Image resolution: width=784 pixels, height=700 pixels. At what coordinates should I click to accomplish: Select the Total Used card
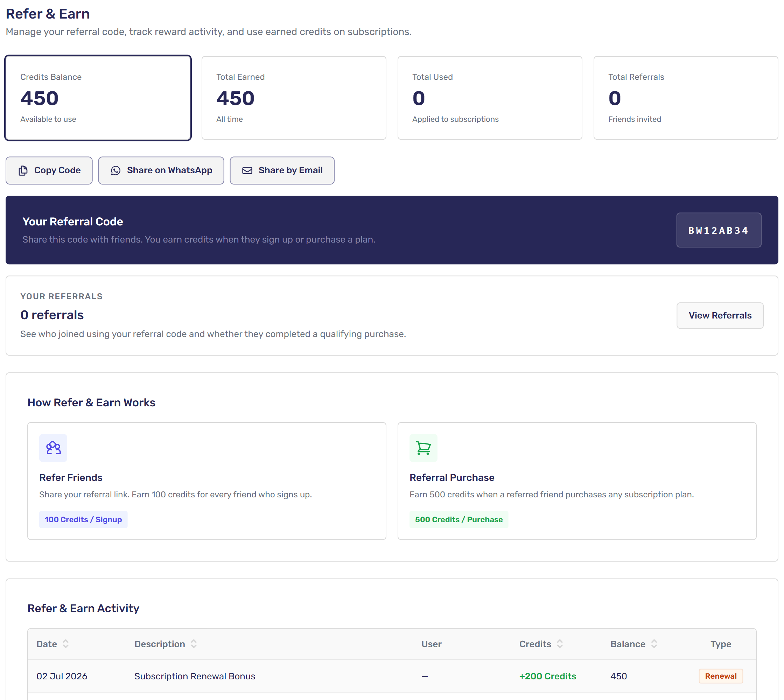point(490,98)
